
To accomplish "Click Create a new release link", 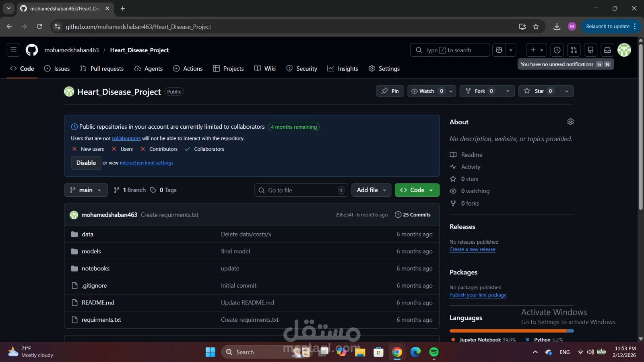I will [x=473, y=249].
